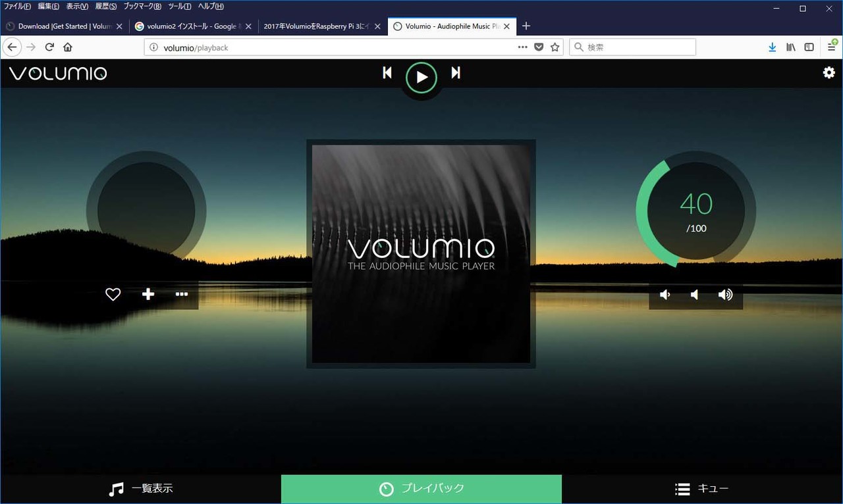Lower volume with the volume down icon
This screenshot has width=843, height=504.
pyautogui.click(x=665, y=295)
